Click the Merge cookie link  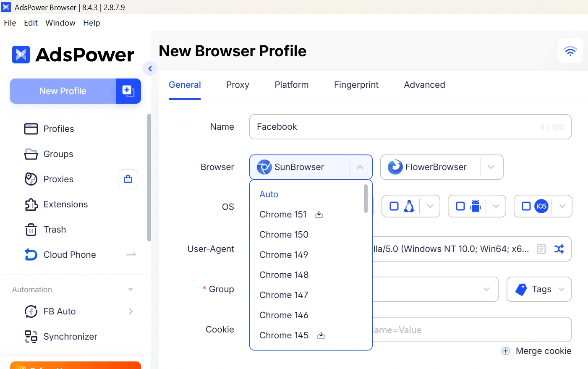point(544,351)
